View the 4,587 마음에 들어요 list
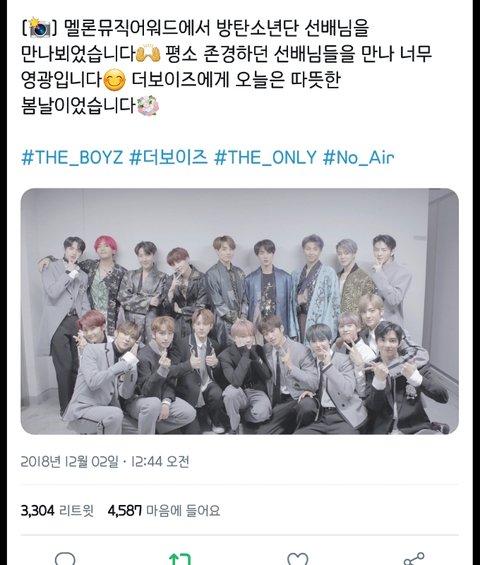Screen dimensions: 480x565 (164, 511)
